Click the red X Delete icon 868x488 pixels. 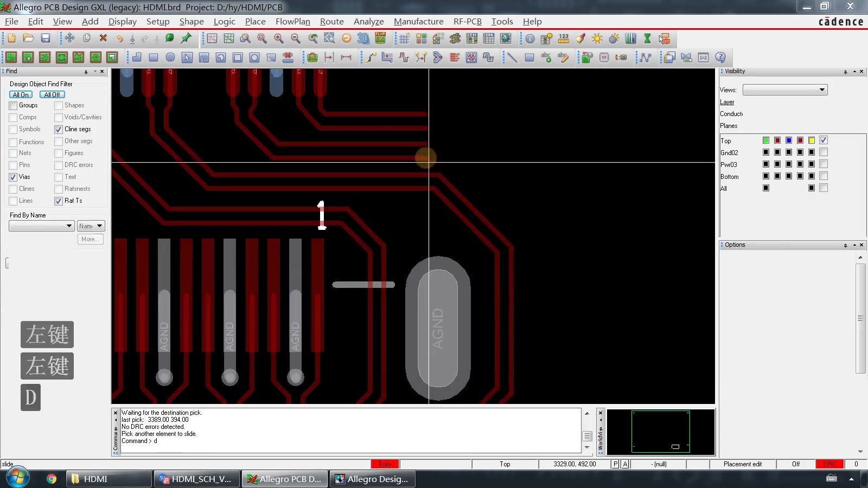[103, 38]
